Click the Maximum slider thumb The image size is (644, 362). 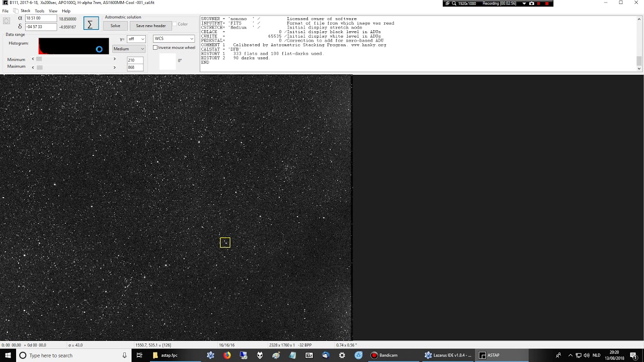point(40,67)
